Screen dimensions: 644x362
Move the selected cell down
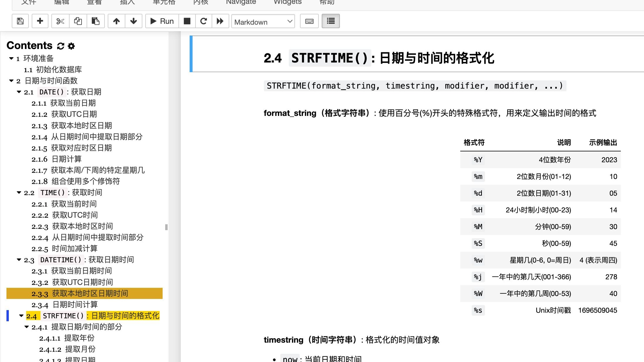134,21
